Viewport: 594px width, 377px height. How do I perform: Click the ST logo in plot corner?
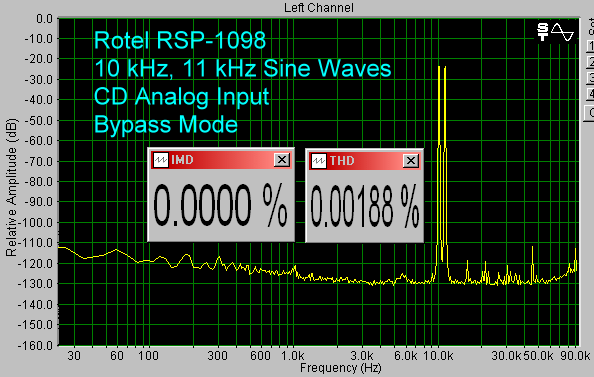(x=543, y=32)
